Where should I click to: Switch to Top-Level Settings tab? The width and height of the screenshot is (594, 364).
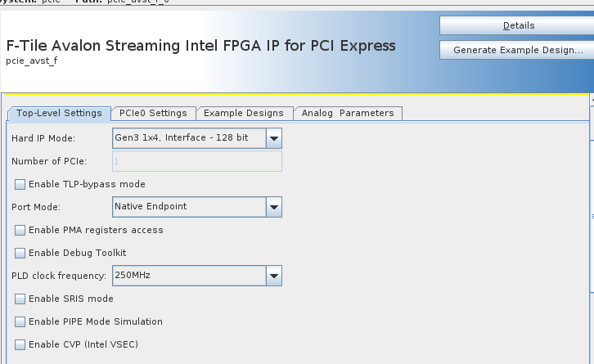click(59, 113)
